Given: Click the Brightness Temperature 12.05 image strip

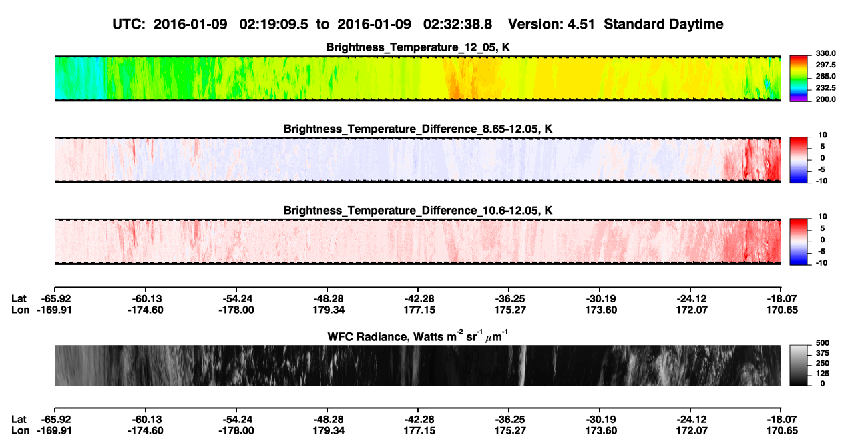Looking at the screenshot, I should pos(418,78).
